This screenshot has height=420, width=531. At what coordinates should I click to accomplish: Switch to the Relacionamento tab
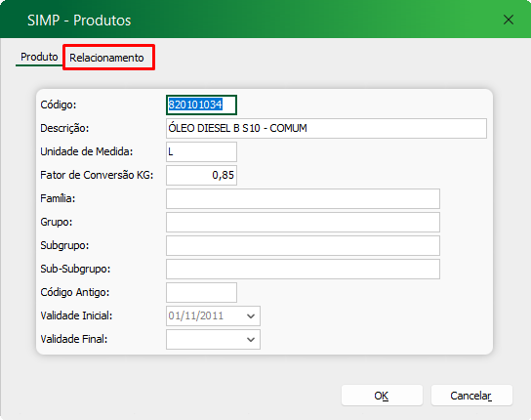pyautogui.click(x=107, y=58)
